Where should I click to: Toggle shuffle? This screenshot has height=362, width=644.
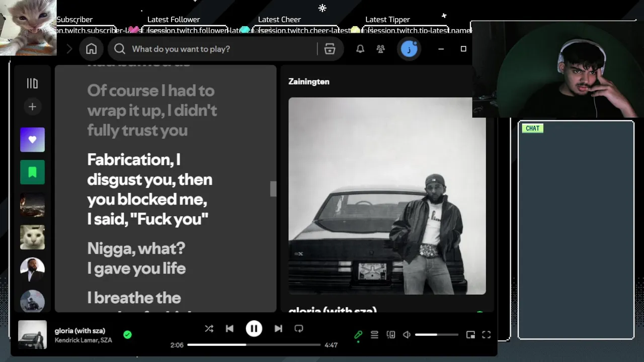209,328
